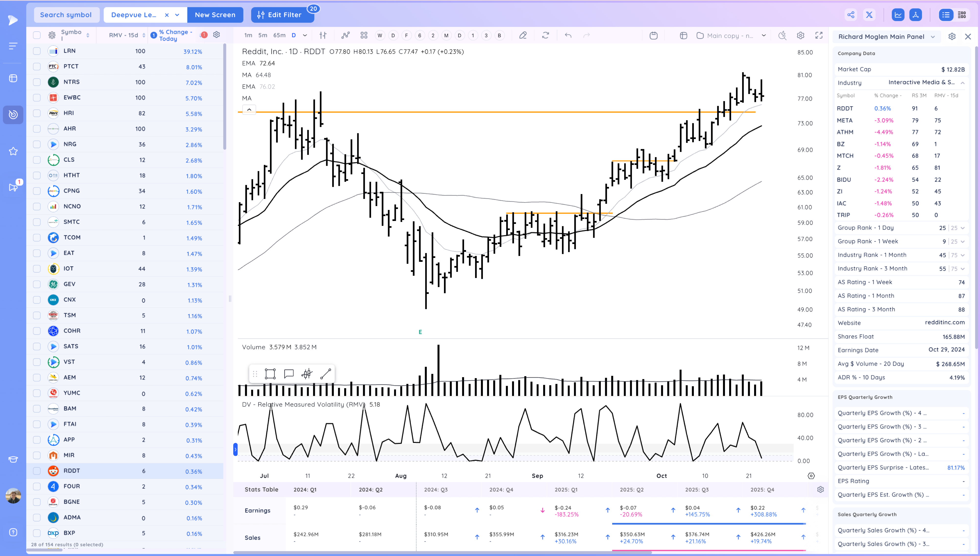This screenshot has width=980, height=556.
Task: Select the 5m timeframe
Action: (262, 35)
